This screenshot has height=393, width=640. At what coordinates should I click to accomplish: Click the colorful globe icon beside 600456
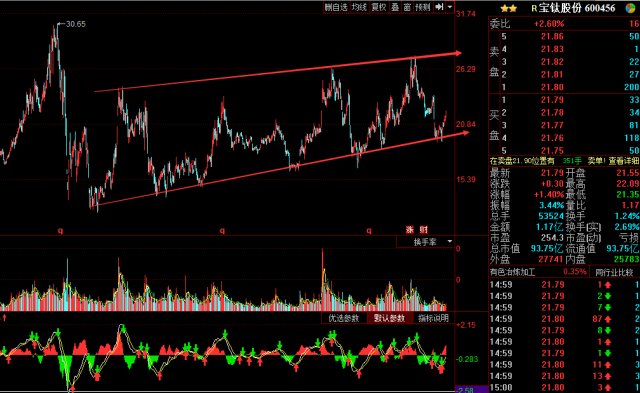[x=631, y=8]
